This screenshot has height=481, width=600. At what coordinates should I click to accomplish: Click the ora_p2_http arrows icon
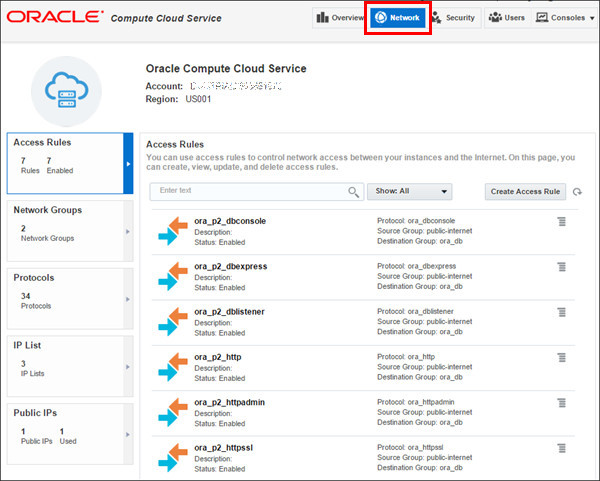click(x=173, y=367)
